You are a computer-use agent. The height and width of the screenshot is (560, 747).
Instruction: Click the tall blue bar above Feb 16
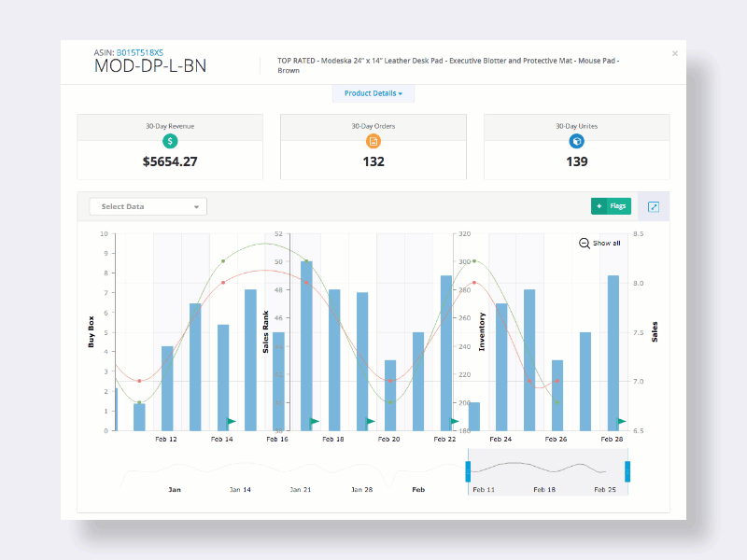click(306, 345)
